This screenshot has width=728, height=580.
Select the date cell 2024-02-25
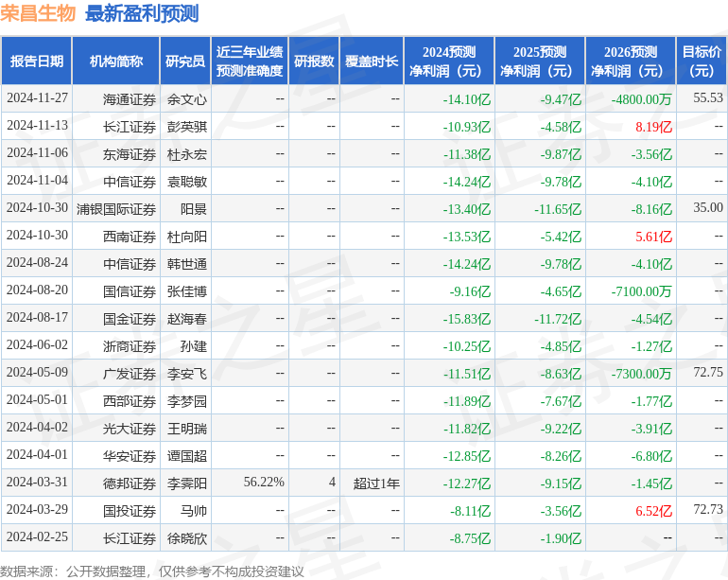tap(37, 536)
